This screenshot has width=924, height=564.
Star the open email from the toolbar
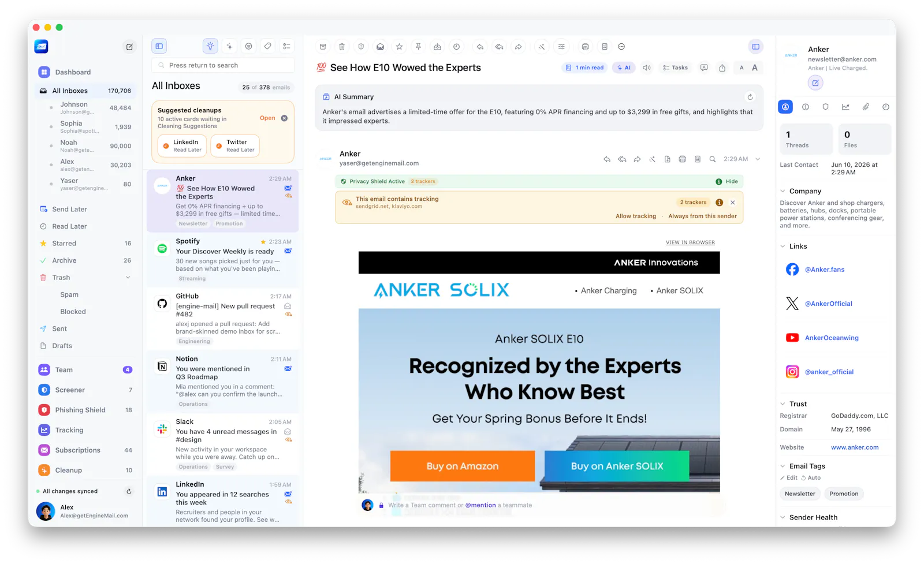(x=399, y=47)
